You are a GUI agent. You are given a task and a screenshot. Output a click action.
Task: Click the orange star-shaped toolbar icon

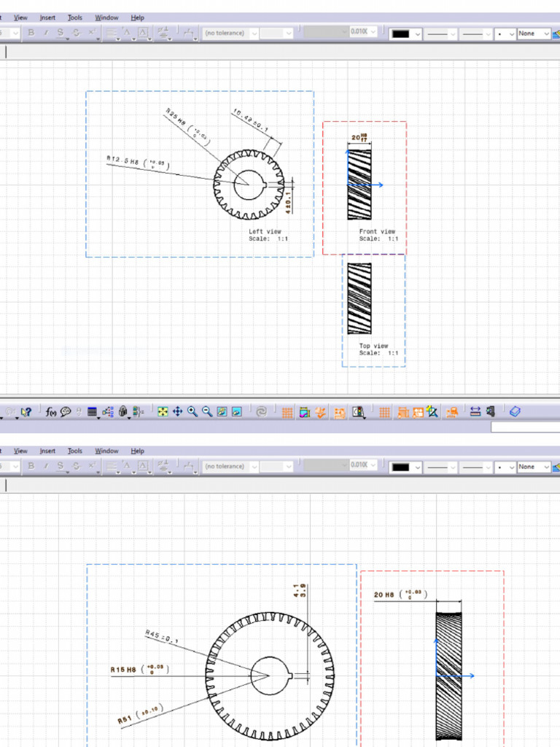321,413
